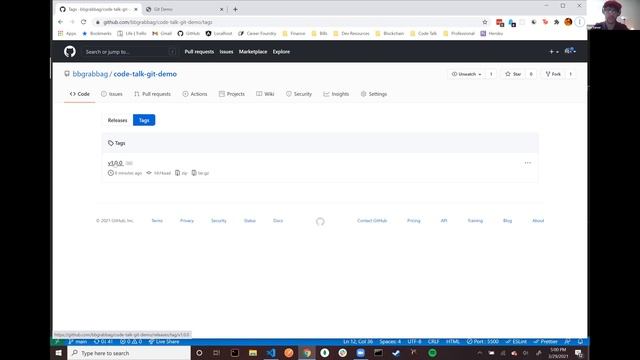Open the Windows Start button

58,353
